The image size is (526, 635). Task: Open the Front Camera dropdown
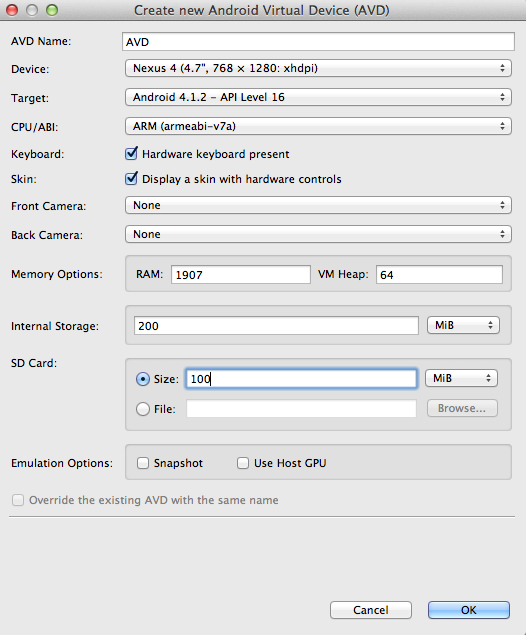(x=318, y=205)
